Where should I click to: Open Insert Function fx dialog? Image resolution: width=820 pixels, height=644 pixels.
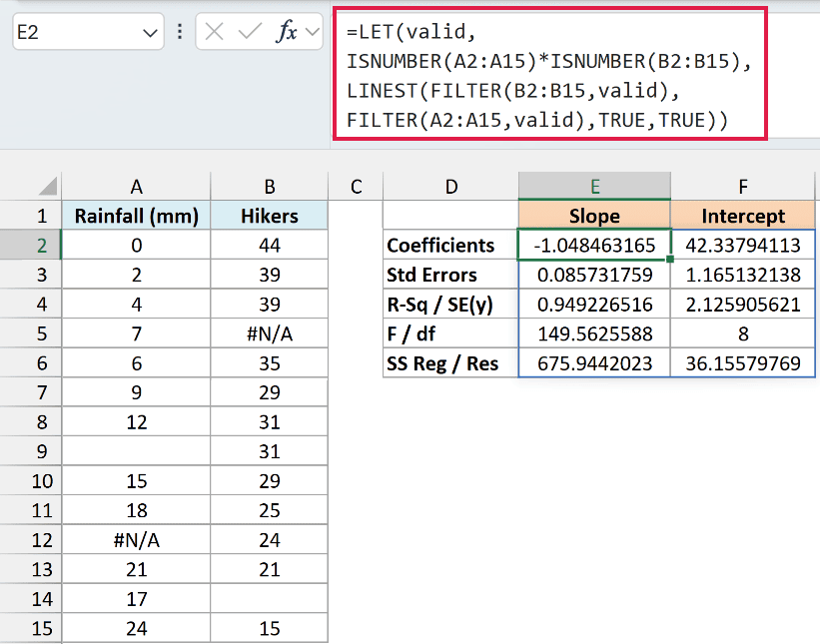pos(286,31)
